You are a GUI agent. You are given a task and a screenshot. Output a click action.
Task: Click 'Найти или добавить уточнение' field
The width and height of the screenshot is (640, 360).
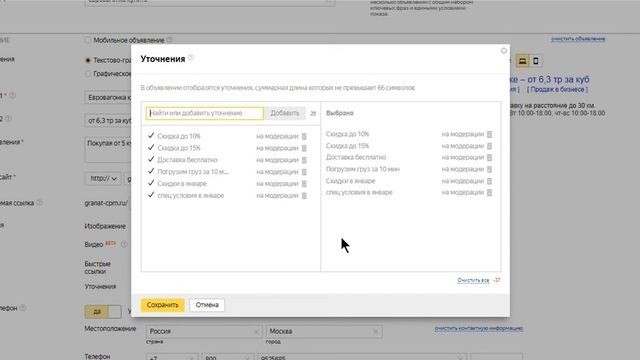pos(204,113)
